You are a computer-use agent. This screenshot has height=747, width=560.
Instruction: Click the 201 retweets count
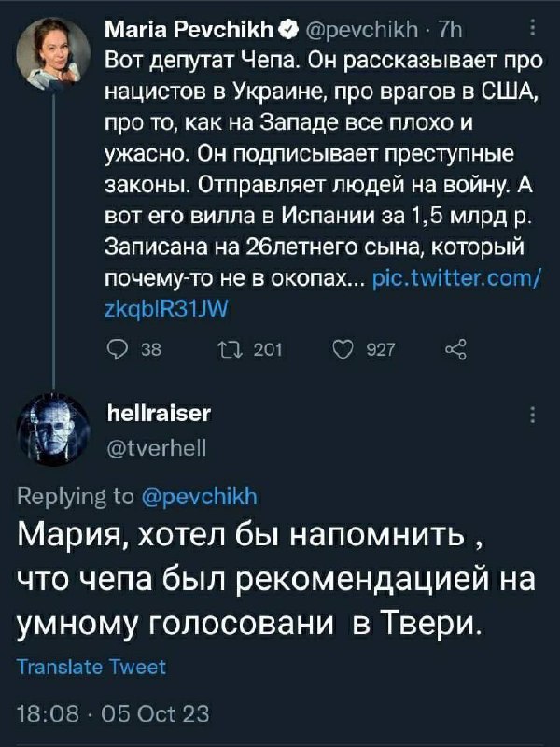pos(268,351)
